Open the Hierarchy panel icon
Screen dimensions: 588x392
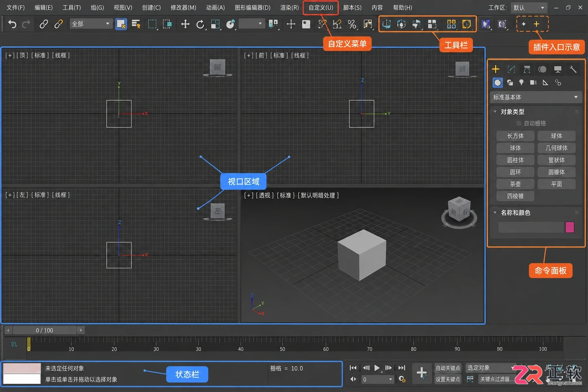(x=527, y=69)
